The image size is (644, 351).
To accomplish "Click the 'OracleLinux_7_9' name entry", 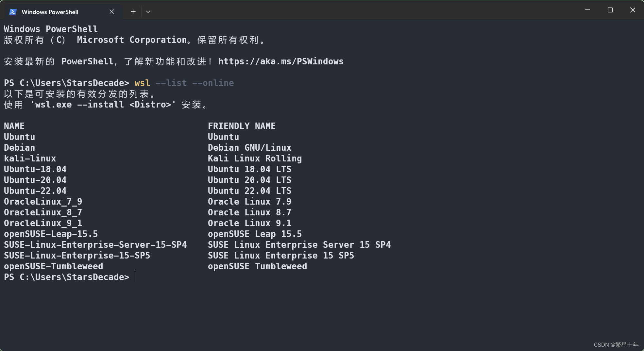I will point(43,202).
